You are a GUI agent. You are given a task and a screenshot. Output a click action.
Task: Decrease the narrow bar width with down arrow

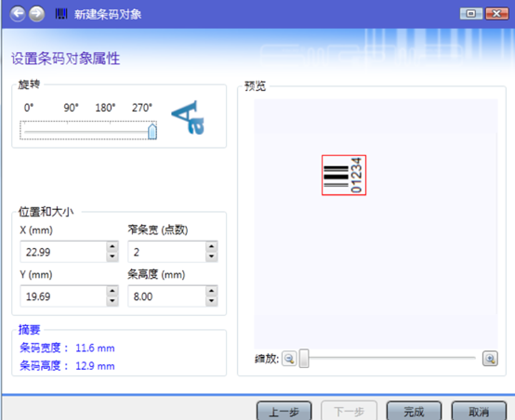(x=212, y=256)
